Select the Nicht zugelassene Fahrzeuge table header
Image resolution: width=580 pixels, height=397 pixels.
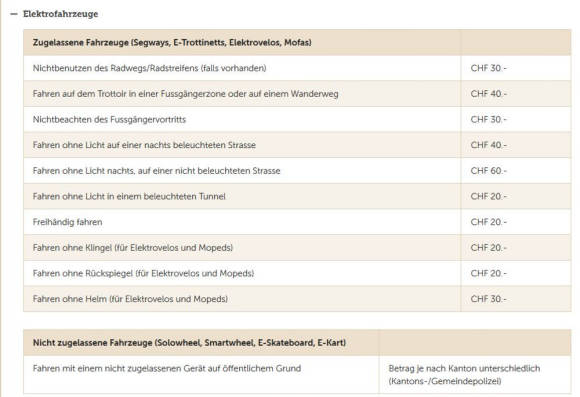tap(297, 343)
